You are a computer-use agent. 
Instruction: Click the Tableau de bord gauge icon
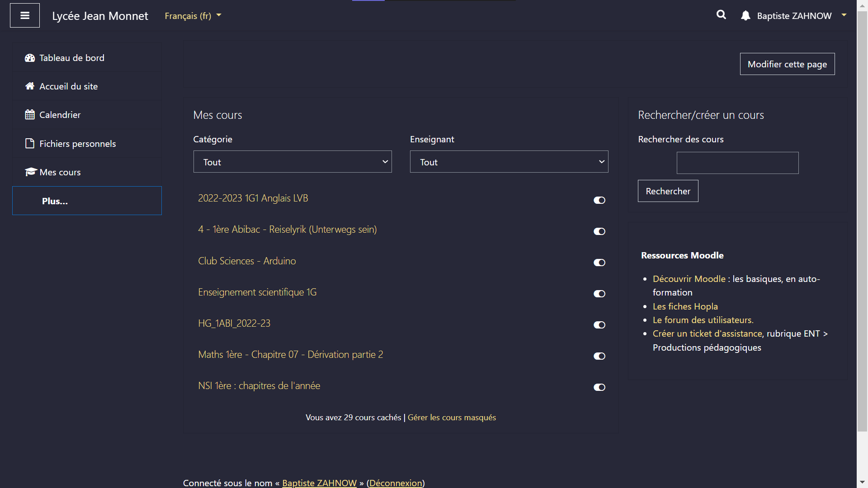30,58
